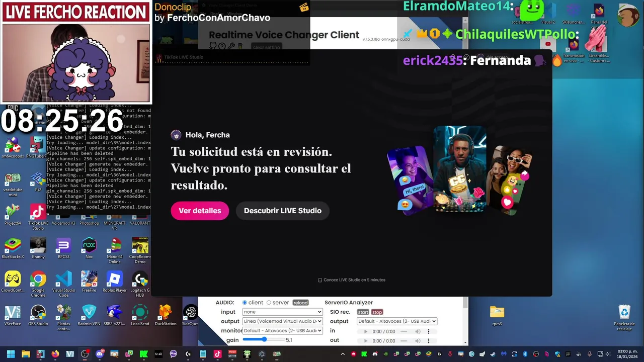644x362 pixels.
Task: Open the CoopRooms Demo desktop icon
Action: (140, 250)
